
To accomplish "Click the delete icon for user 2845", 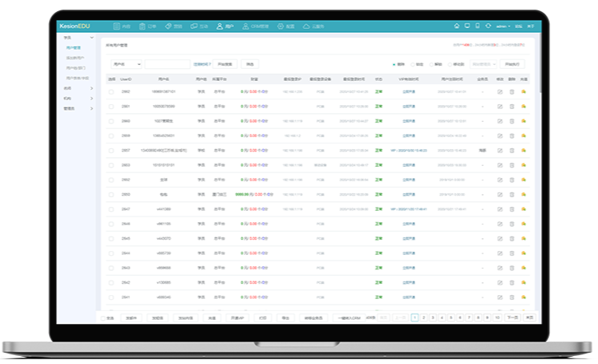I will (x=511, y=237).
